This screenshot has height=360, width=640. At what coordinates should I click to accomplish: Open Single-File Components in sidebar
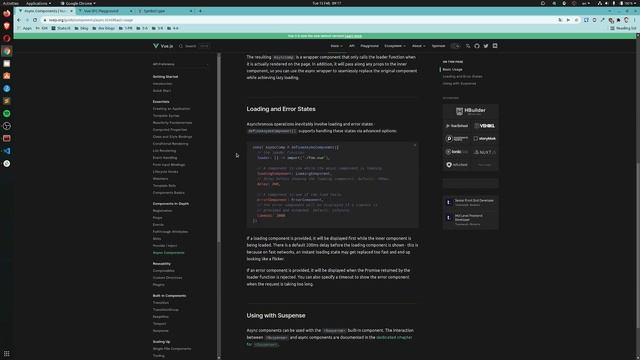172,349
